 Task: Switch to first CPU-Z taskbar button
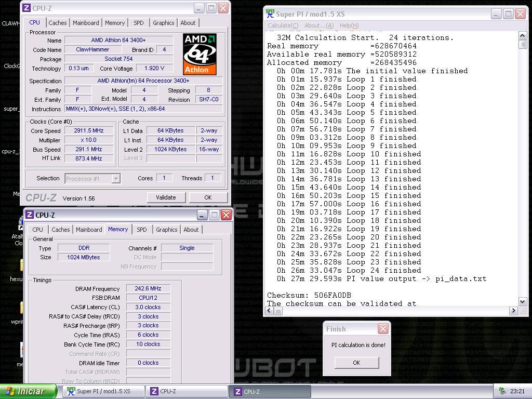pos(187,391)
